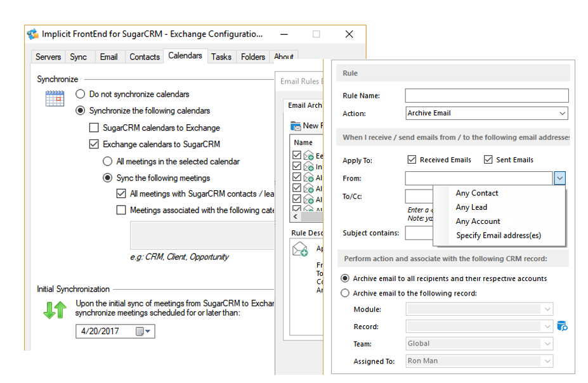Click the application logo in title bar

(x=32, y=34)
